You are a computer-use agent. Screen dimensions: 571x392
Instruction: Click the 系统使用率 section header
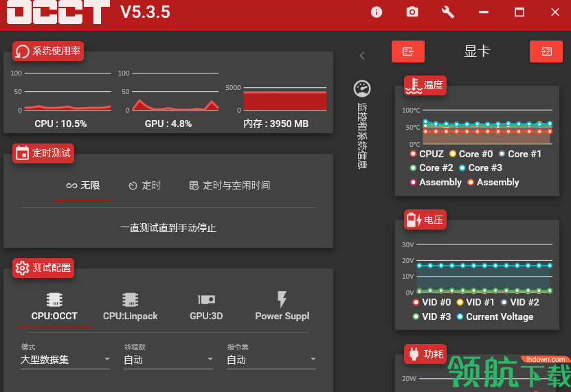click(48, 51)
